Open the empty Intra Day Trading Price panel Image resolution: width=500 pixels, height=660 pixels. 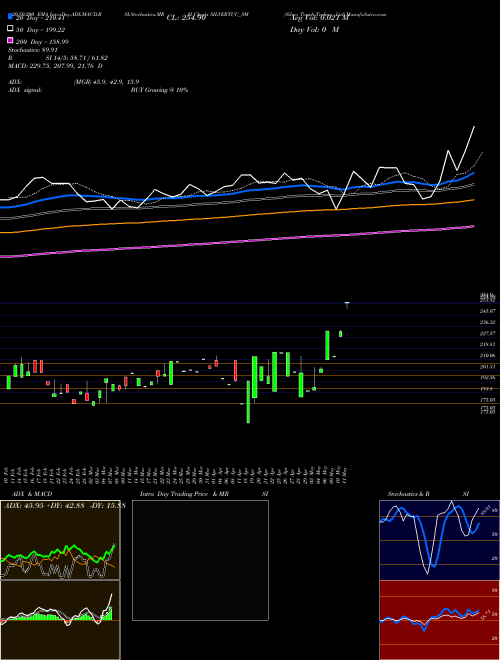pos(200,560)
